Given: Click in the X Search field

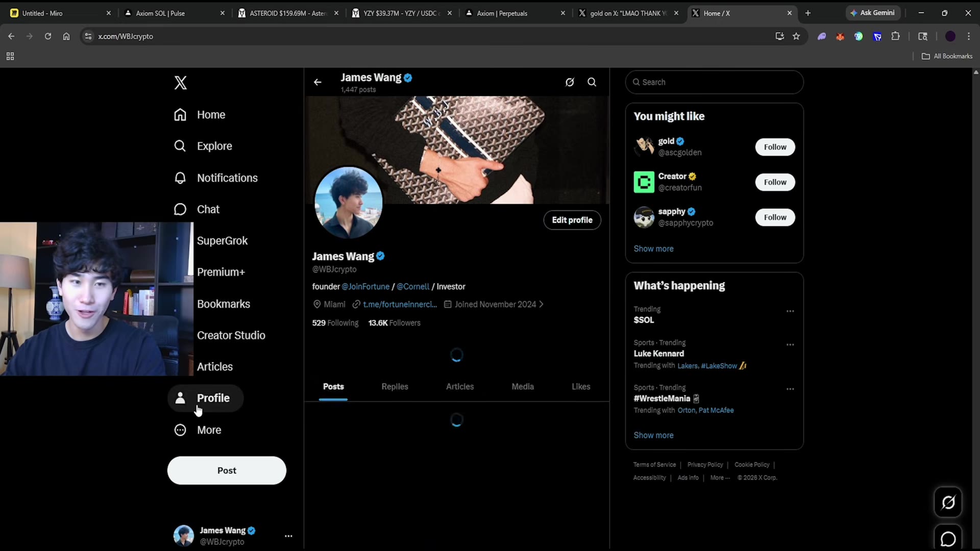Looking at the screenshot, I should point(714,82).
